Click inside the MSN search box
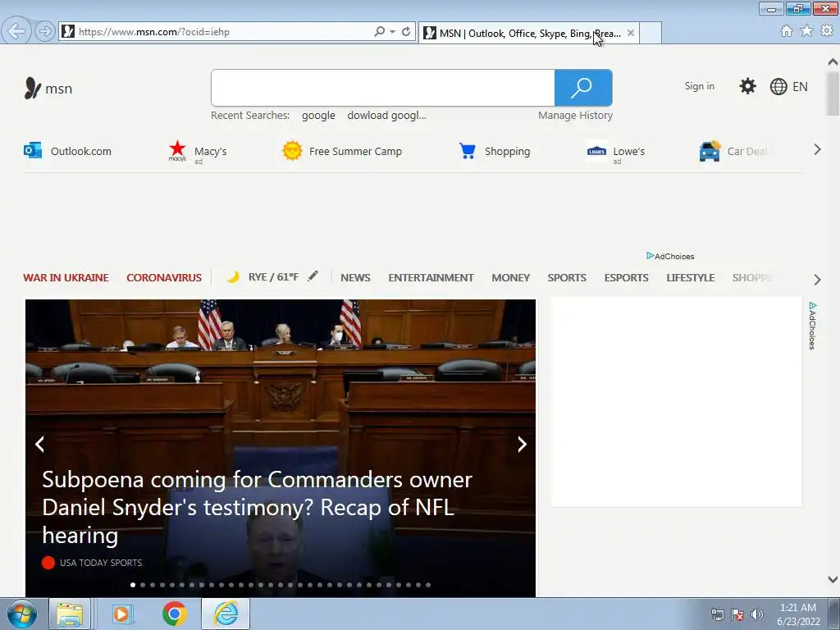 click(382, 88)
